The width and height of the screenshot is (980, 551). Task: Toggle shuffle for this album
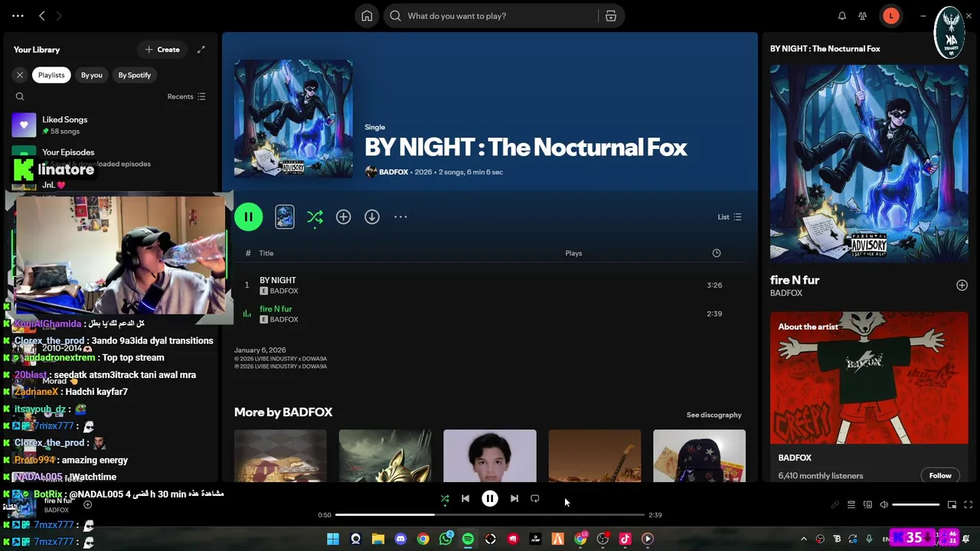(x=315, y=217)
